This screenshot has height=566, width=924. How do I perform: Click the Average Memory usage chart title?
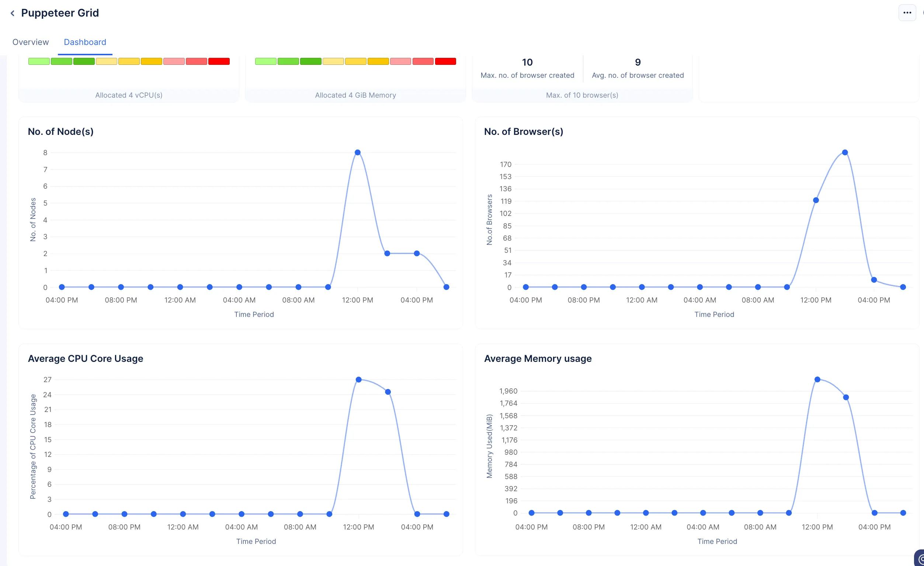tap(537, 359)
